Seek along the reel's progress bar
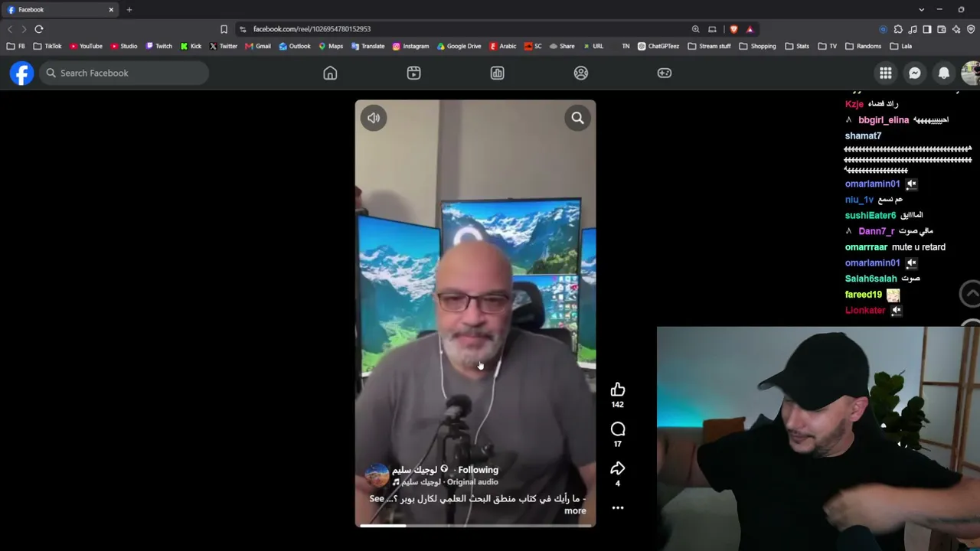Image resolution: width=980 pixels, height=551 pixels. click(475, 525)
